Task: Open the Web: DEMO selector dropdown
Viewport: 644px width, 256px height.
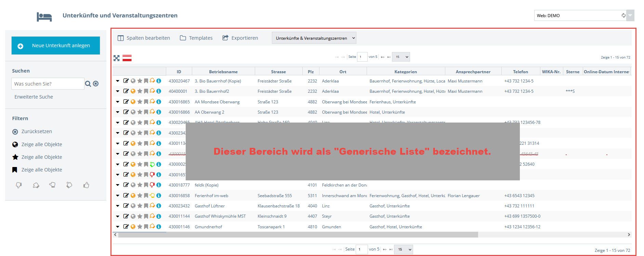Action: 630,15
